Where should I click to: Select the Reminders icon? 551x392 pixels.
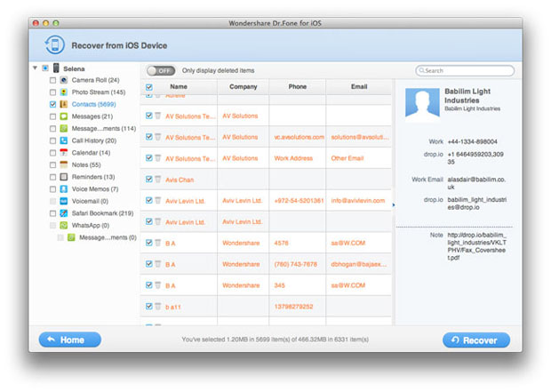coord(64,177)
